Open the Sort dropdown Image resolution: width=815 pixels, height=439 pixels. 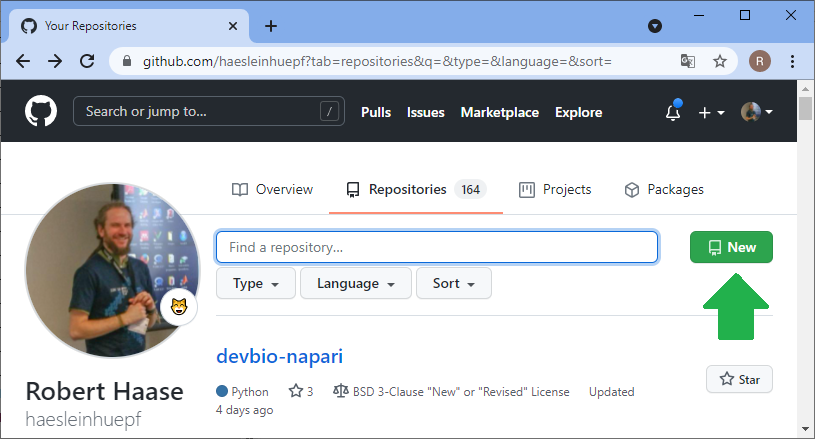tap(453, 283)
